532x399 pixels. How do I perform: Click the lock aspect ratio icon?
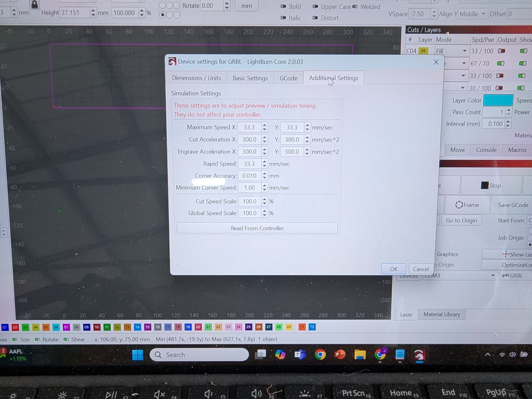click(35, 4)
